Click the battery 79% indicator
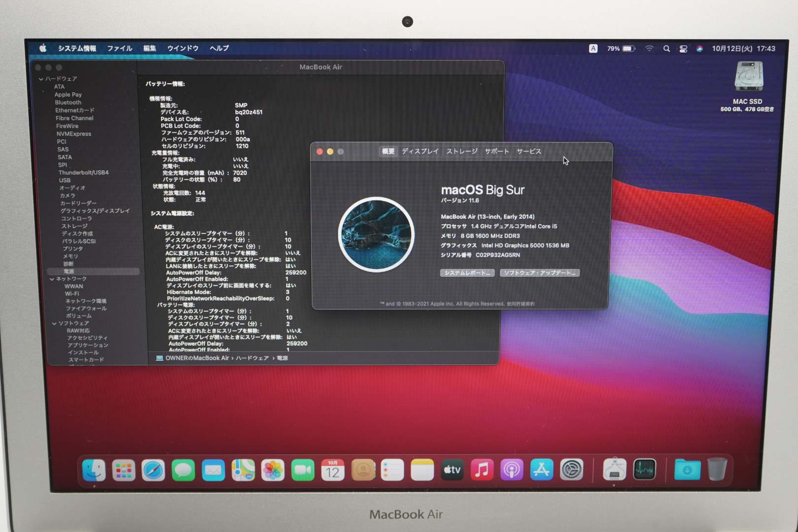The height and width of the screenshot is (532, 798). point(621,49)
